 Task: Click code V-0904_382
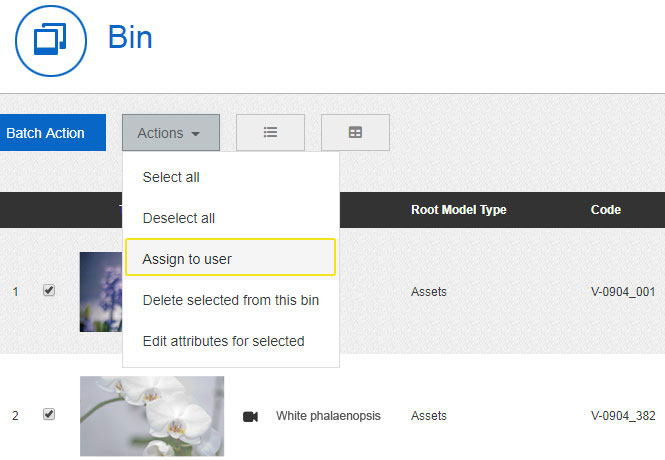pyautogui.click(x=622, y=416)
